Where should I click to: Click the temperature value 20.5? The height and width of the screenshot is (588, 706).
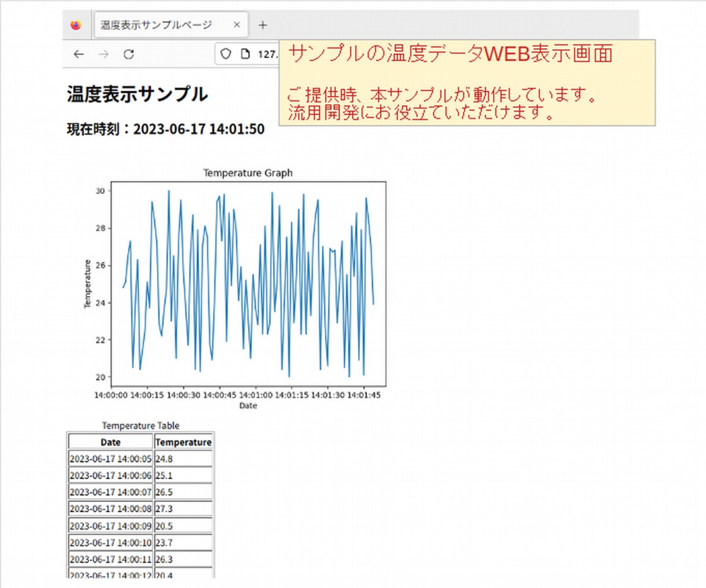tap(183, 526)
